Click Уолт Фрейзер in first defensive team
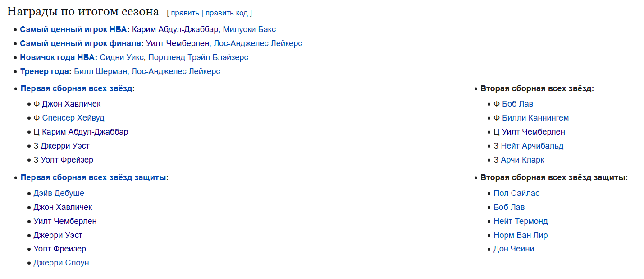 click(x=59, y=249)
